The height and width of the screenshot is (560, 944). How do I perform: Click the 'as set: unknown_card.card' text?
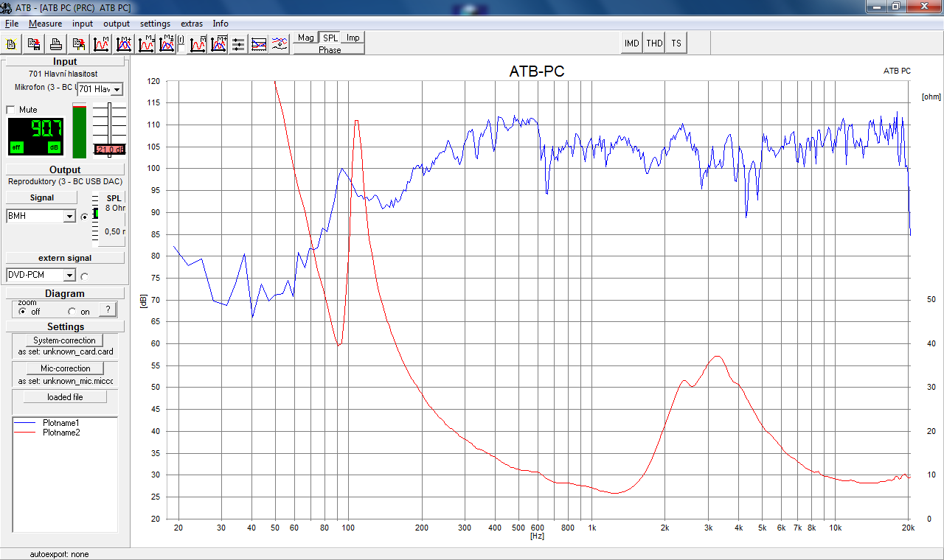[x=65, y=352]
